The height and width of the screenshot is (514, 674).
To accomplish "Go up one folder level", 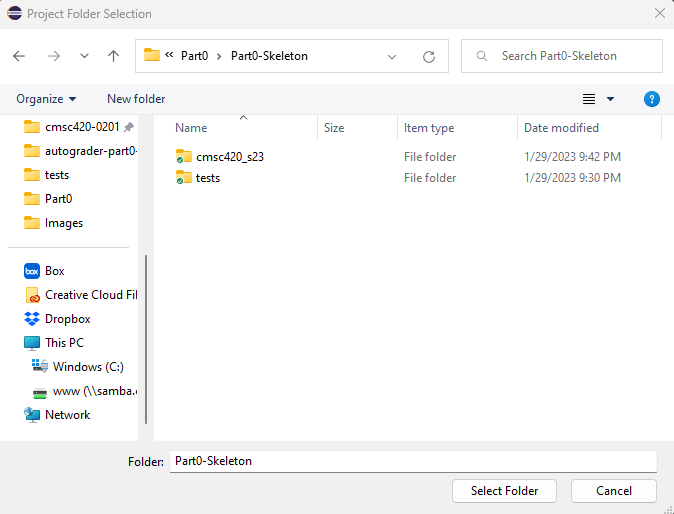I will (113, 56).
